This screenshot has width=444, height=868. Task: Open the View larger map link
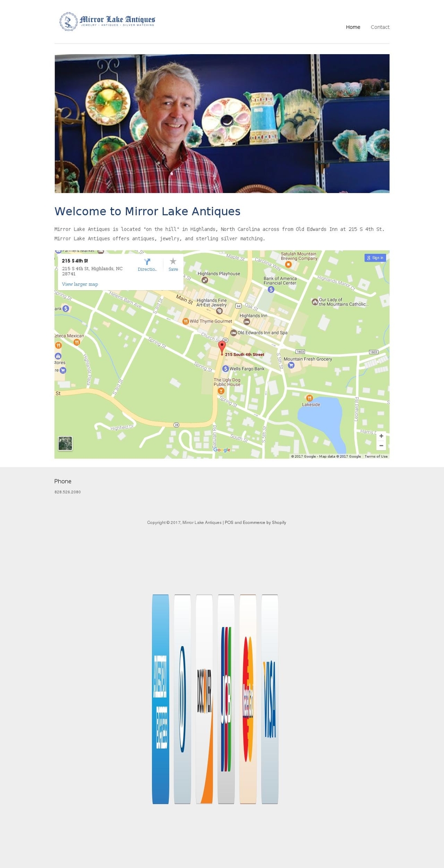(x=80, y=284)
